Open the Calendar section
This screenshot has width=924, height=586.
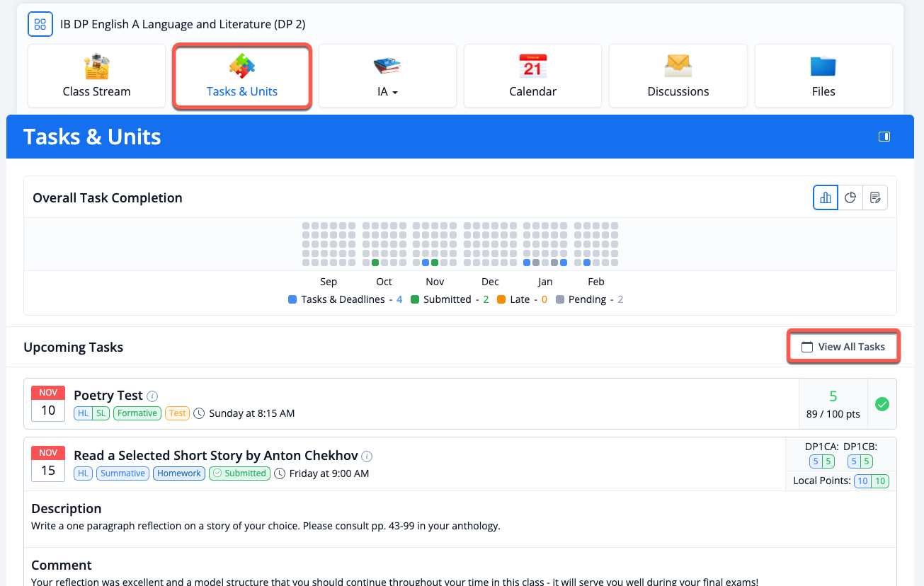[x=532, y=76]
